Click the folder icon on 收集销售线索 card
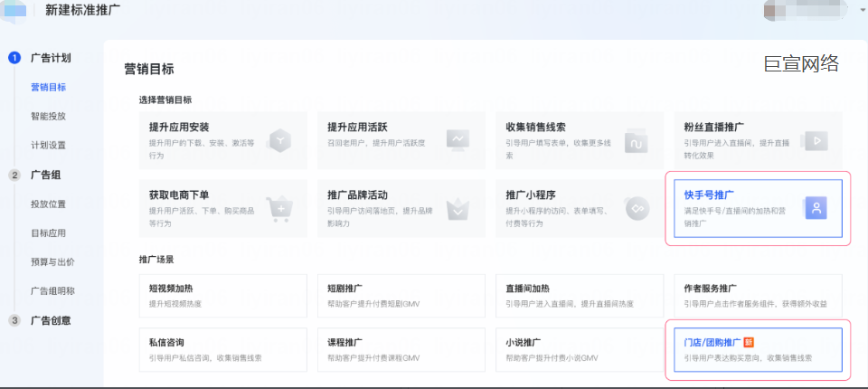Viewport: 868px width, 389px height. pyautogui.click(x=636, y=142)
